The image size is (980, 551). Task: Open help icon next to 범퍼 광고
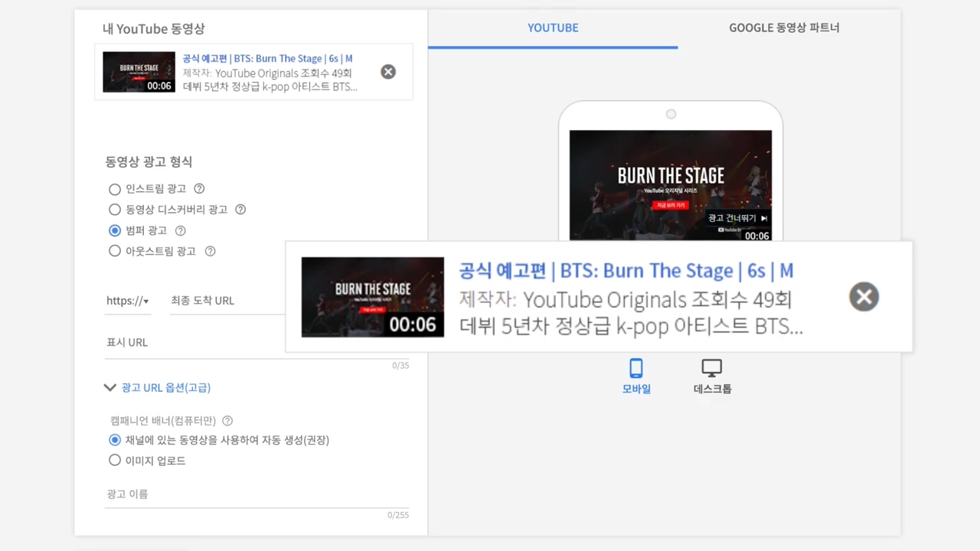pos(181,230)
